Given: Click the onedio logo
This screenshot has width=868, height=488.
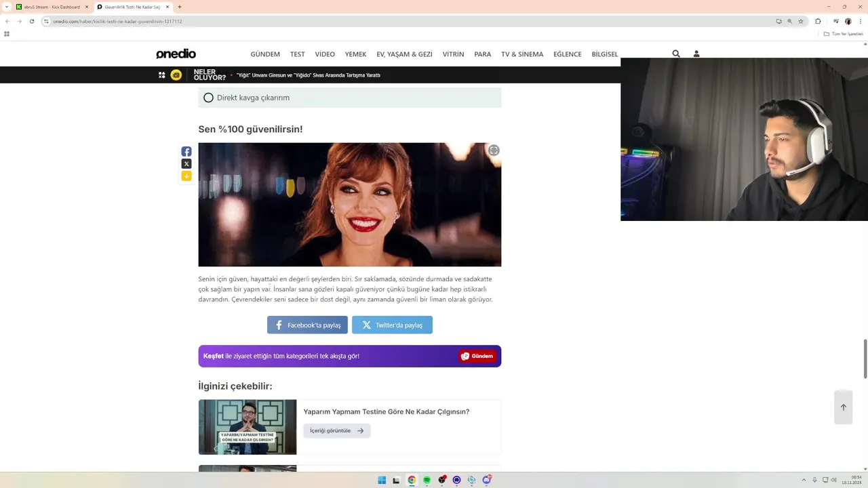Looking at the screenshot, I should tap(176, 54).
